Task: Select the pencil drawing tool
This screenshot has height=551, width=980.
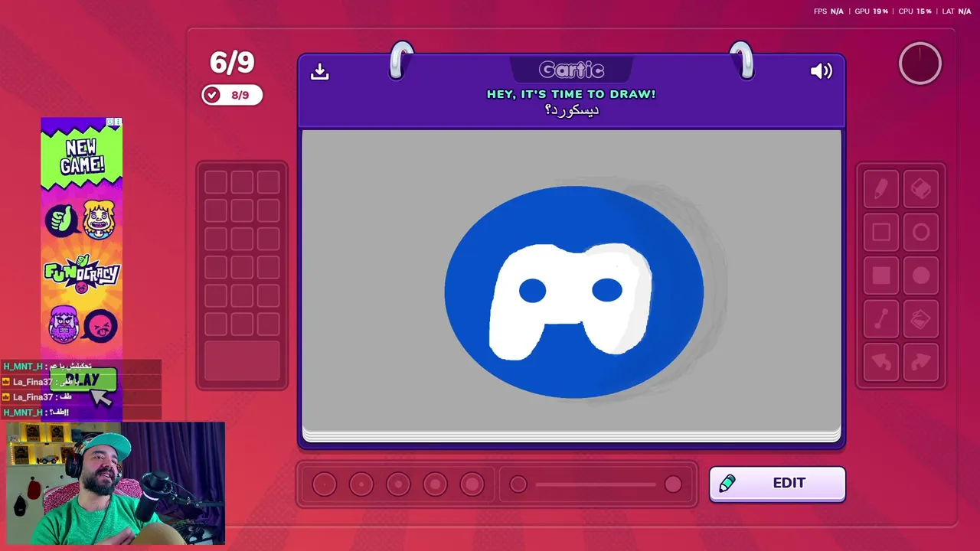Action: [881, 188]
